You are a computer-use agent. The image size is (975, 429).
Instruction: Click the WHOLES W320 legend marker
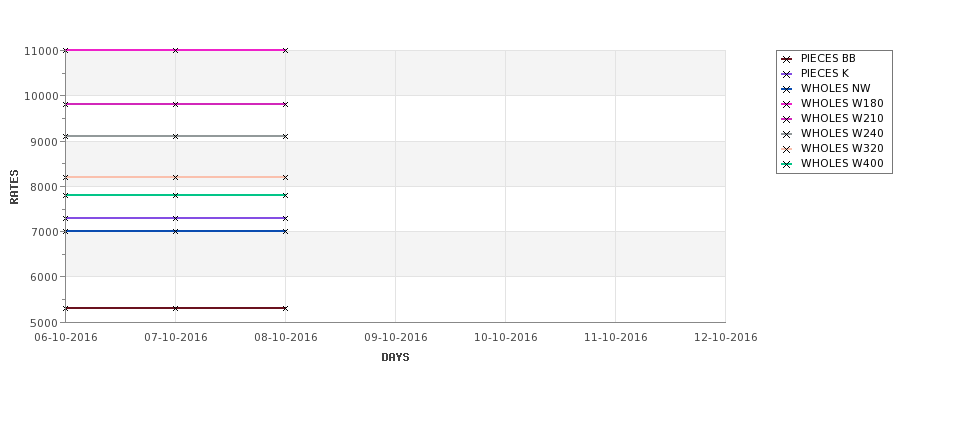point(787,149)
